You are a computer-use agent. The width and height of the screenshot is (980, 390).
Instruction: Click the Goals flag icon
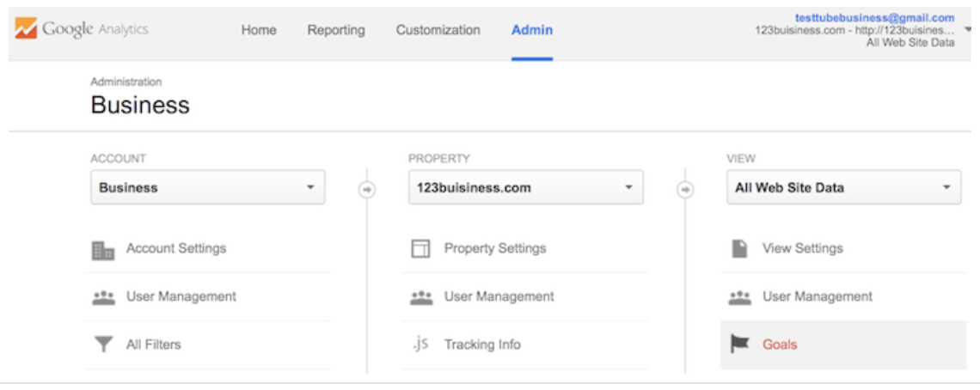point(739,344)
